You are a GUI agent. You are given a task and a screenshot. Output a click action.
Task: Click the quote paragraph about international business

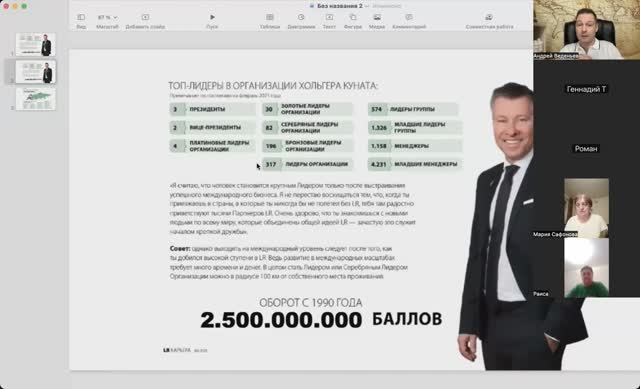(x=292, y=208)
